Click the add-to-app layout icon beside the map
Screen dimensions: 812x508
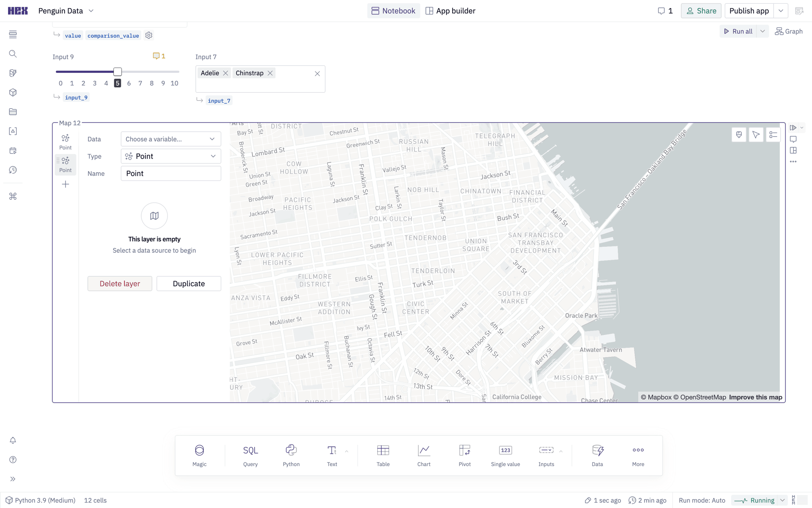(793, 151)
